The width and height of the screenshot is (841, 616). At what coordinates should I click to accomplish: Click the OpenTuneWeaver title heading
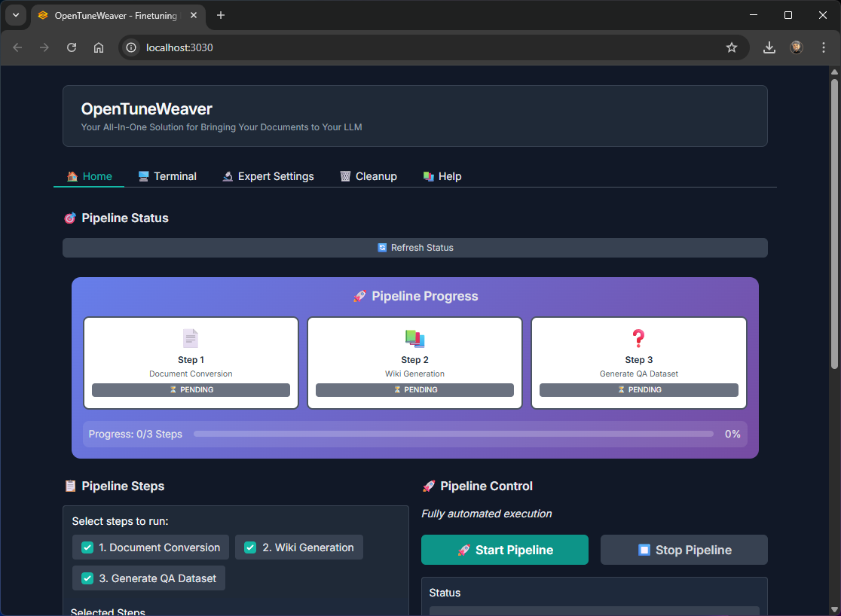pos(147,109)
